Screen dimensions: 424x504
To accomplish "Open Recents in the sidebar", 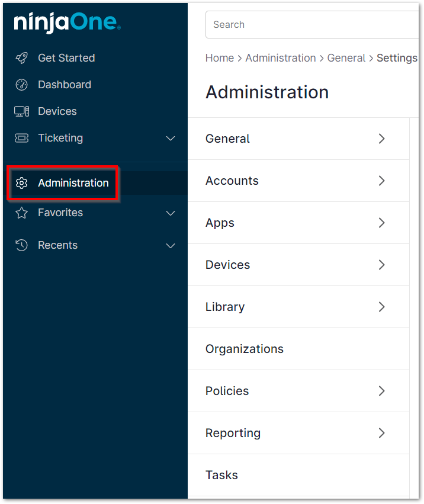I will click(x=58, y=245).
